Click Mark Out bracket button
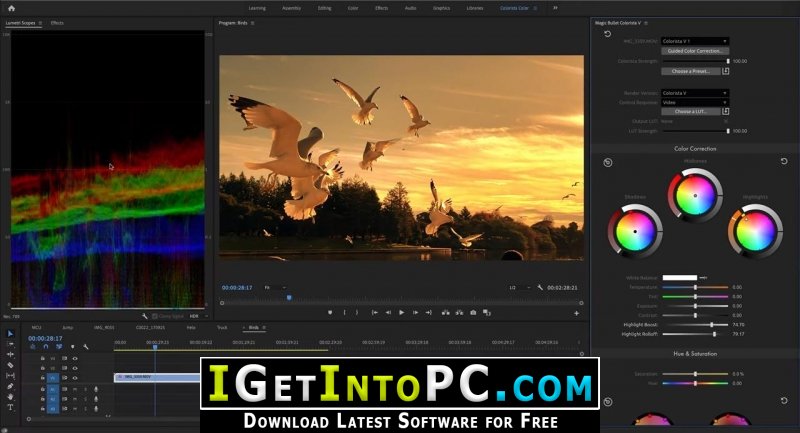The image size is (800, 433). tap(357, 313)
